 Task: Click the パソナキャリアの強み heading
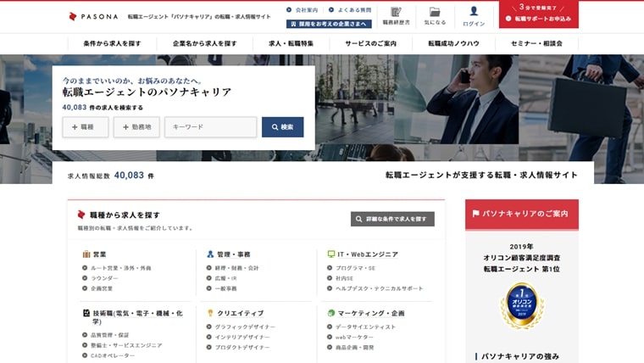[x=520, y=356]
